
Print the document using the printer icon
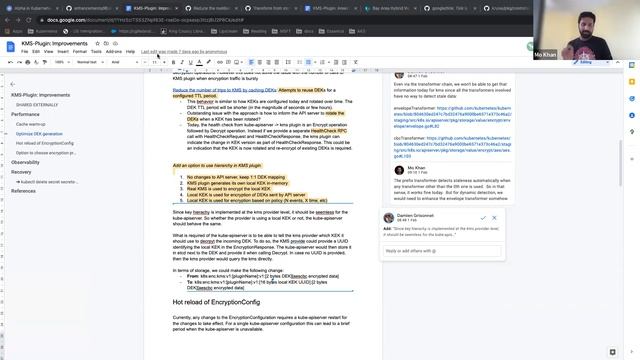pyautogui.click(x=28, y=62)
